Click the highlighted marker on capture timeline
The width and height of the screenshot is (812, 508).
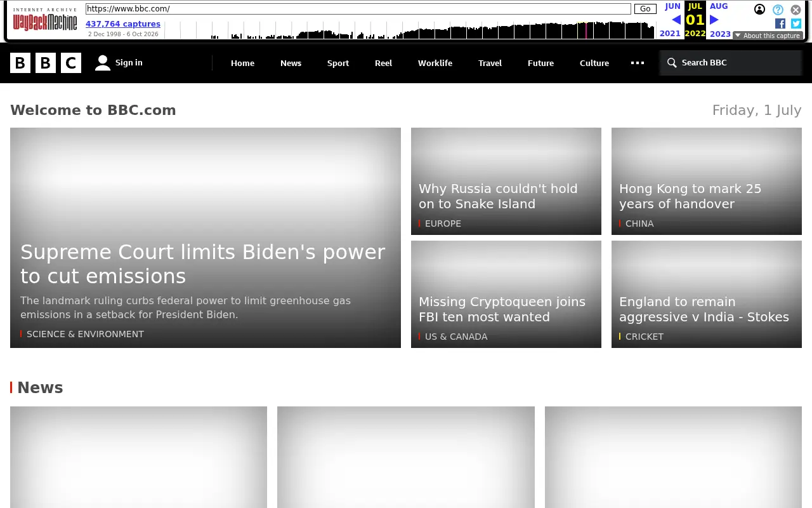point(586,30)
